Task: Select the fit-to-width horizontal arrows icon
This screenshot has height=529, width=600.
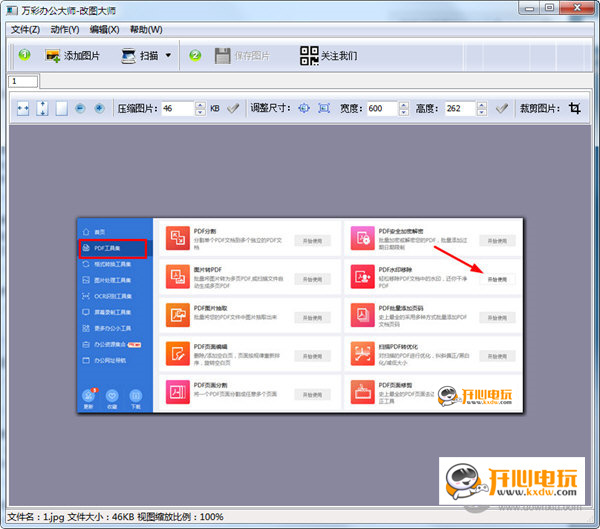Action: tap(23, 108)
